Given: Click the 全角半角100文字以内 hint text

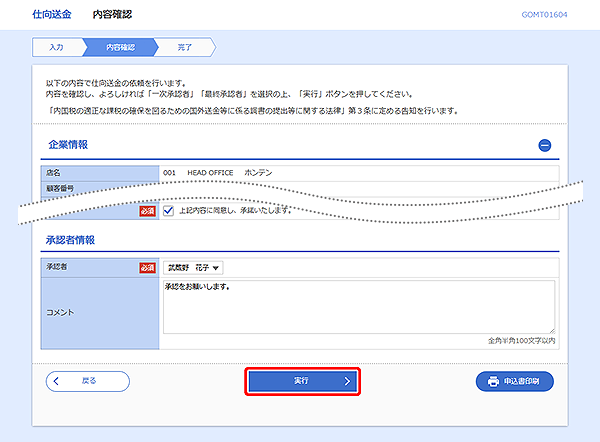Looking at the screenshot, I should click(522, 342).
